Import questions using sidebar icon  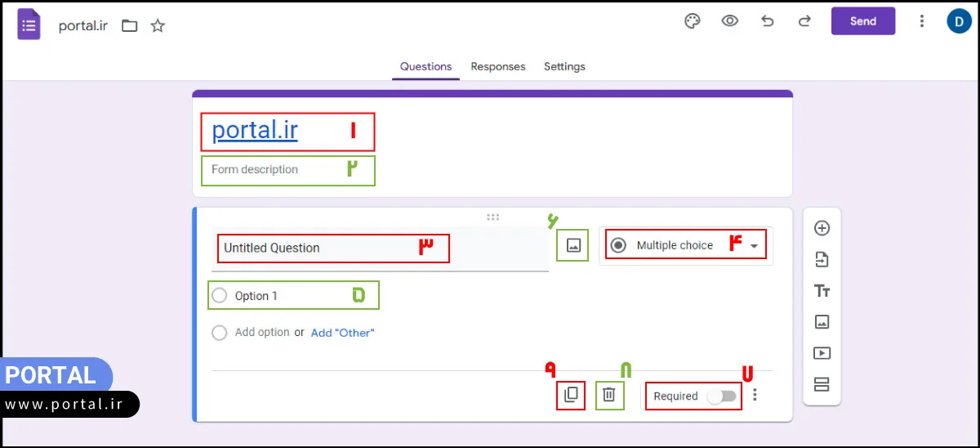coord(822,260)
